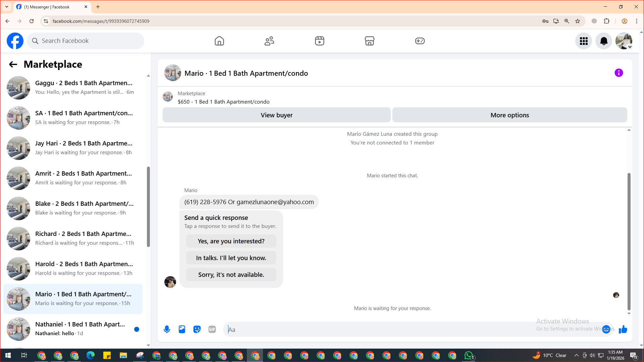The height and width of the screenshot is (362, 644).
Task: Open Task View on the taskbar
Action: [24, 355]
